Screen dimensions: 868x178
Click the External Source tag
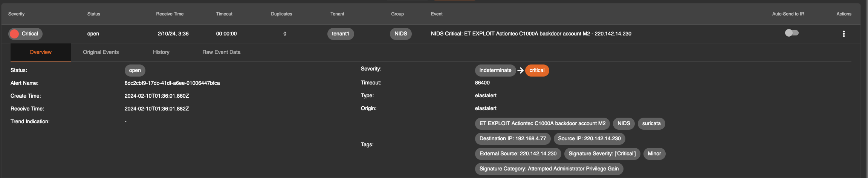(518, 154)
